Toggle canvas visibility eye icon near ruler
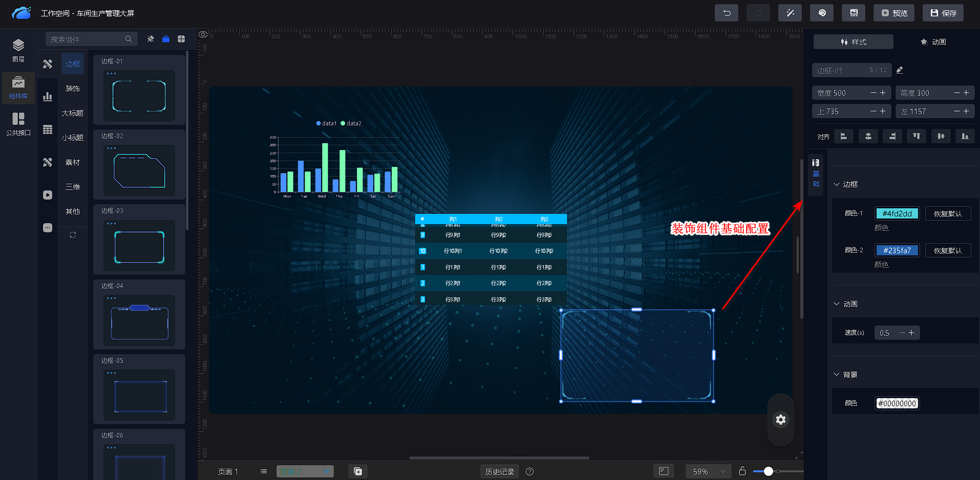The width and height of the screenshot is (980, 480). point(203,35)
